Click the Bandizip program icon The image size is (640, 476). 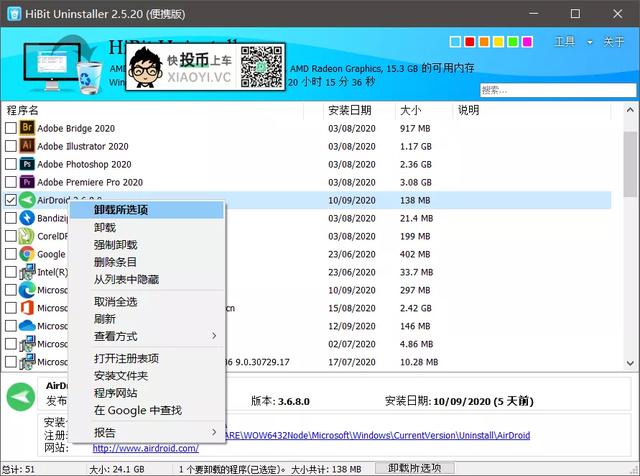27,218
